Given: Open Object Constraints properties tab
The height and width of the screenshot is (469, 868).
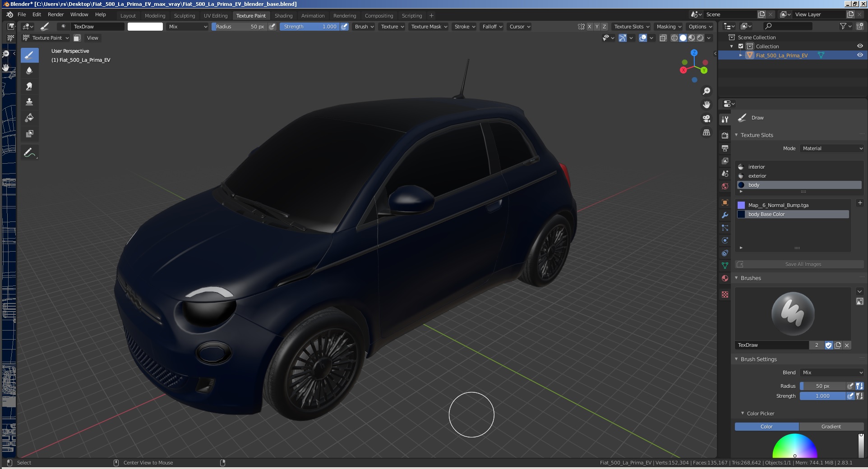Looking at the screenshot, I should click(725, 253).
